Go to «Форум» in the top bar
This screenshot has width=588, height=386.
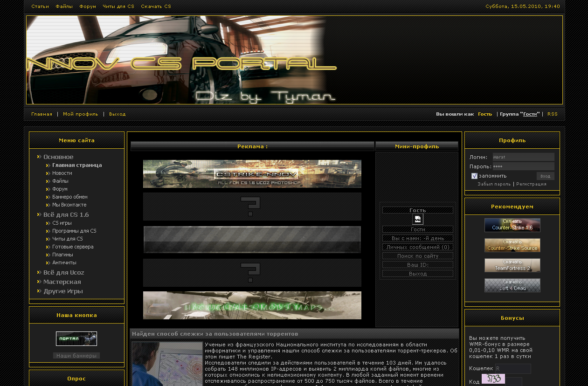[88, 7]
